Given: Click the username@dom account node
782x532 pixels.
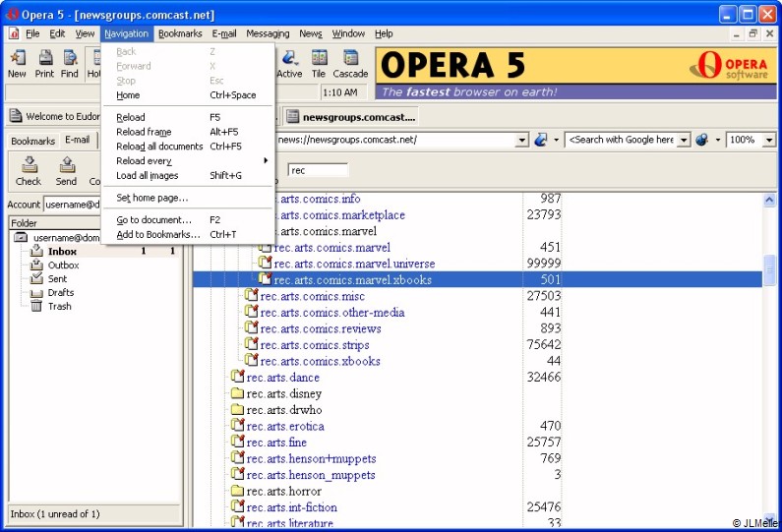Looking at the screenshot, I should coord(66,237).
